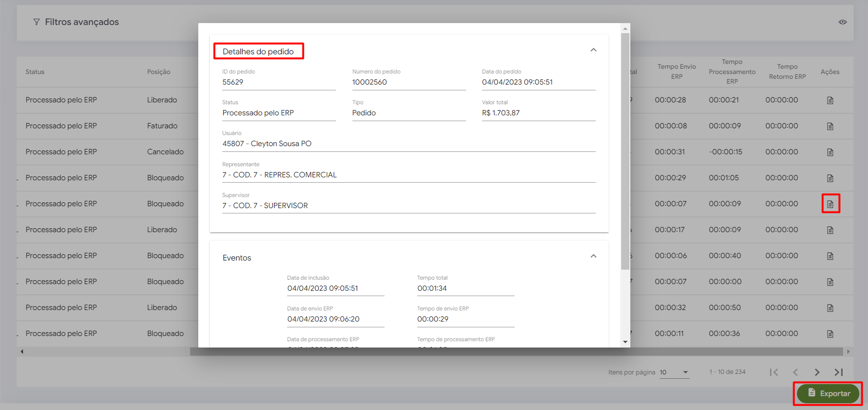Click the modal vertical scrollbar thumb
This screenshot has width=868, height=410.
(x=625, y=144)
